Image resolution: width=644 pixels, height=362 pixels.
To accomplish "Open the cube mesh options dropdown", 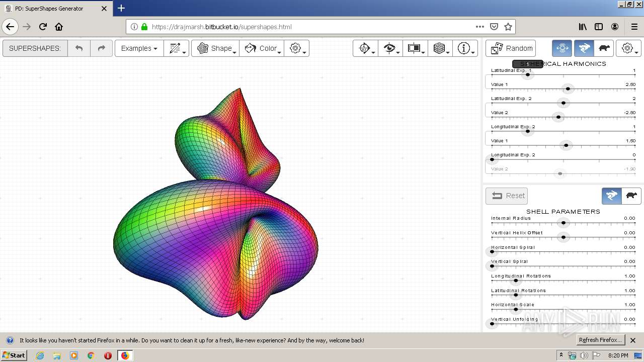I will (440, 48).
